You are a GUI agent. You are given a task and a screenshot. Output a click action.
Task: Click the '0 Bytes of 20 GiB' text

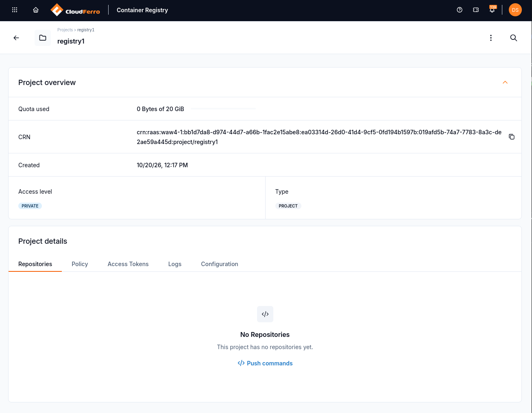160,109
